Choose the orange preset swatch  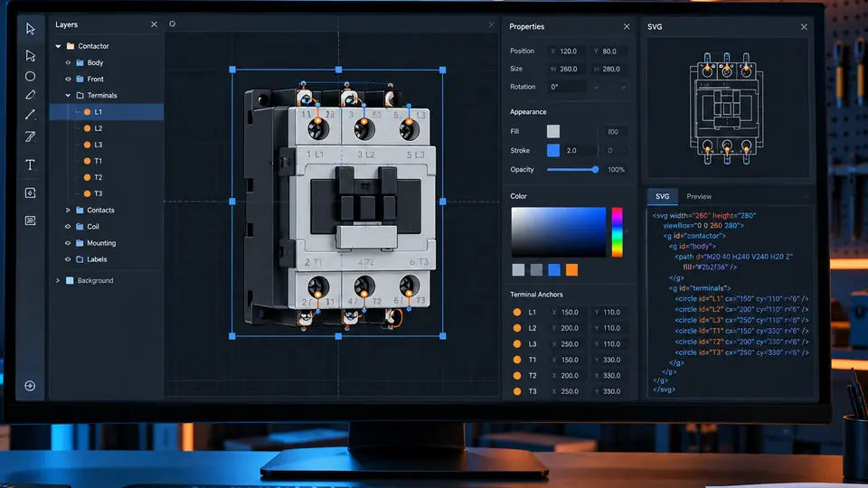pos(571,269)
